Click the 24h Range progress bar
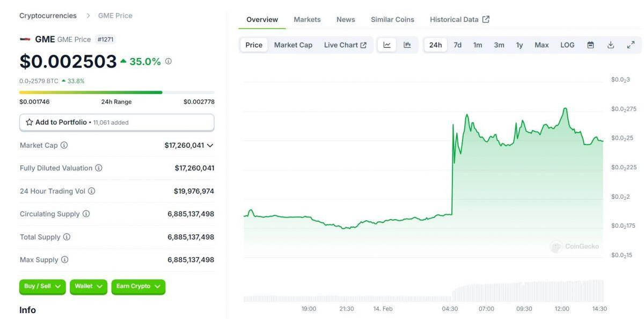Viewport: 644px width, 319px height. [x=116, y=92]
